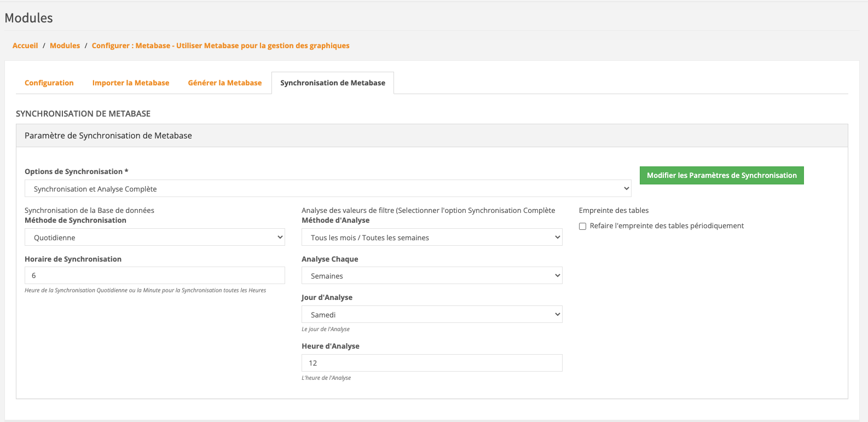Image resolution: width=868 pixels, height=422 pixels.
Task: Open Jour d'Analyse dropdown showing Samedi
Action: coord(432,314)
